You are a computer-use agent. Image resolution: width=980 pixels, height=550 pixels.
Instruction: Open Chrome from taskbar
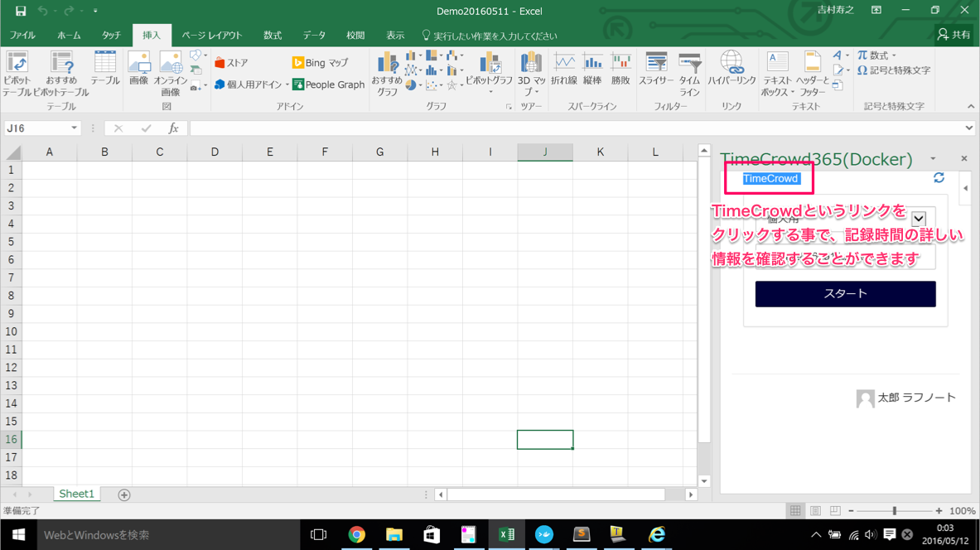point(357,534)
